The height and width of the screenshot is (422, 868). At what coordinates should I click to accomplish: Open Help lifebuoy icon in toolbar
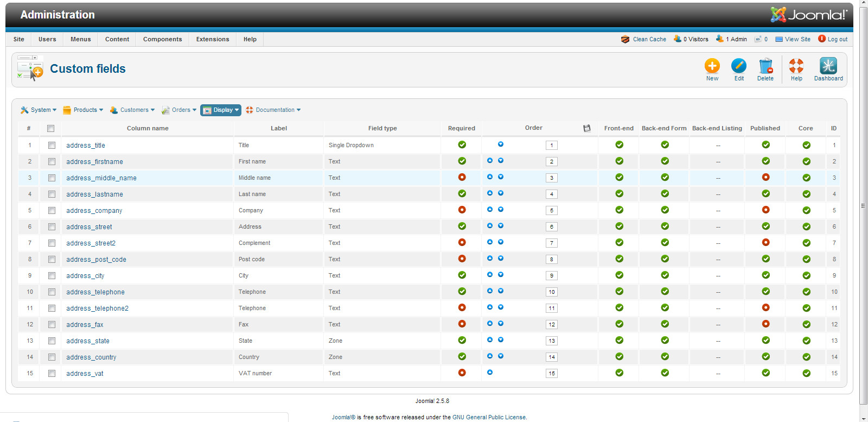796,66
